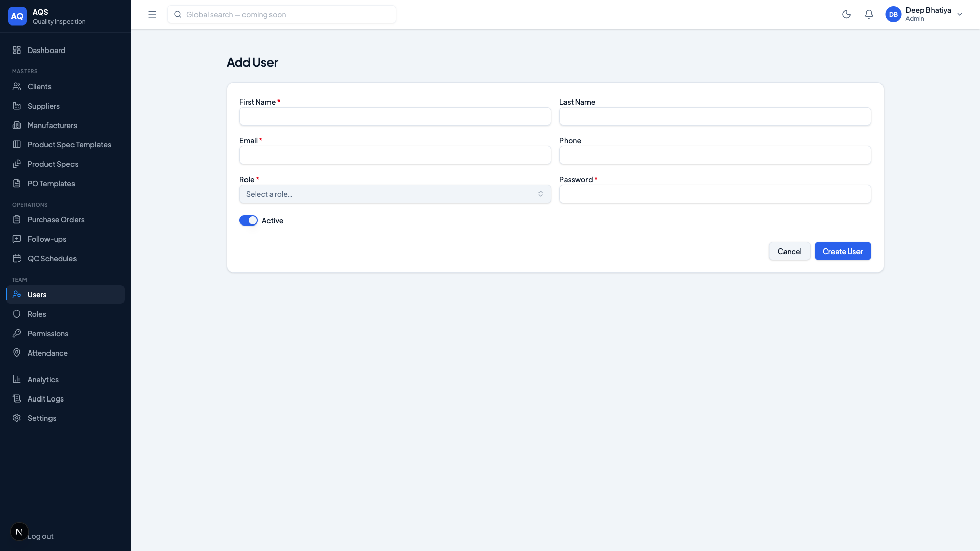Focus the Password input field
The image size is (980, 551).
[x=715, y=194]
